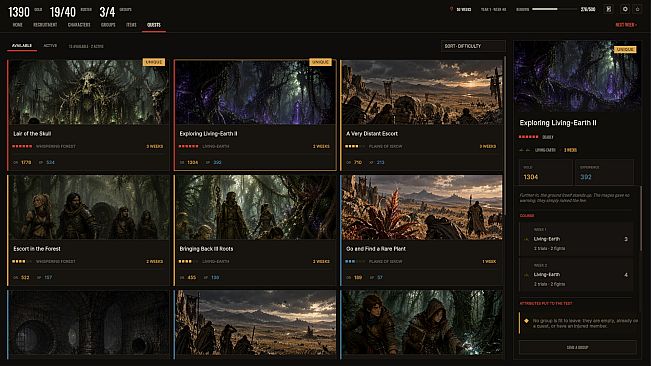
Task: Click the difficulty stars on A Very Distant Escort
Action: [355, 146]
